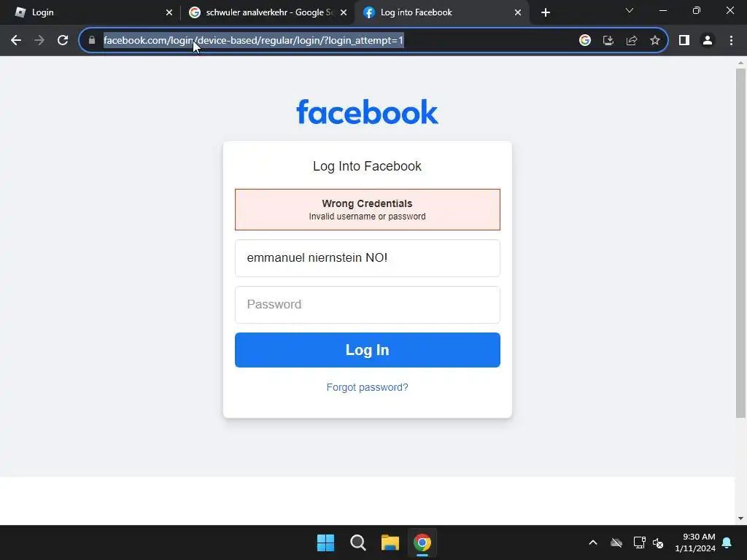Click the install app icon in address bar
Screen dimensions: 747x560
tap(608, 41)
